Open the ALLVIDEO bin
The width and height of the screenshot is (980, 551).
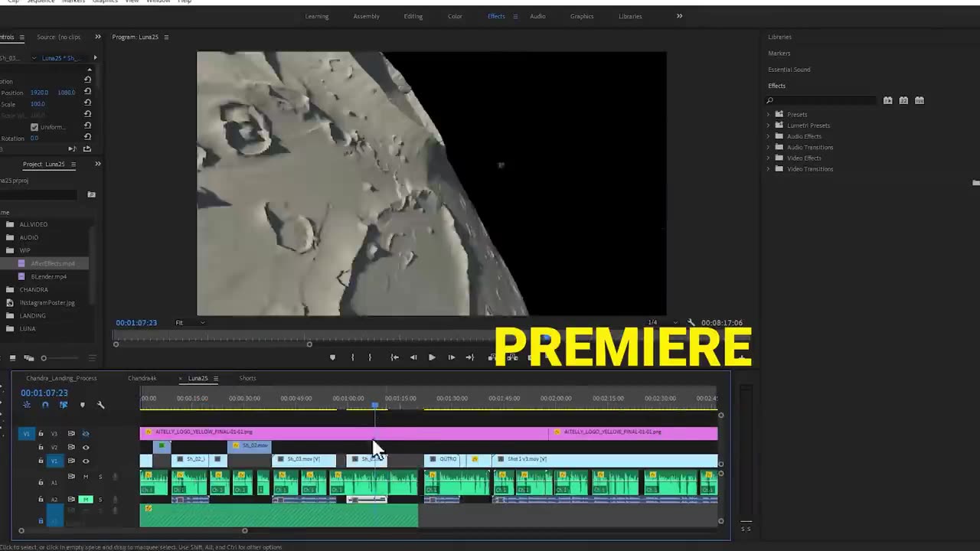tap(34, 224)
